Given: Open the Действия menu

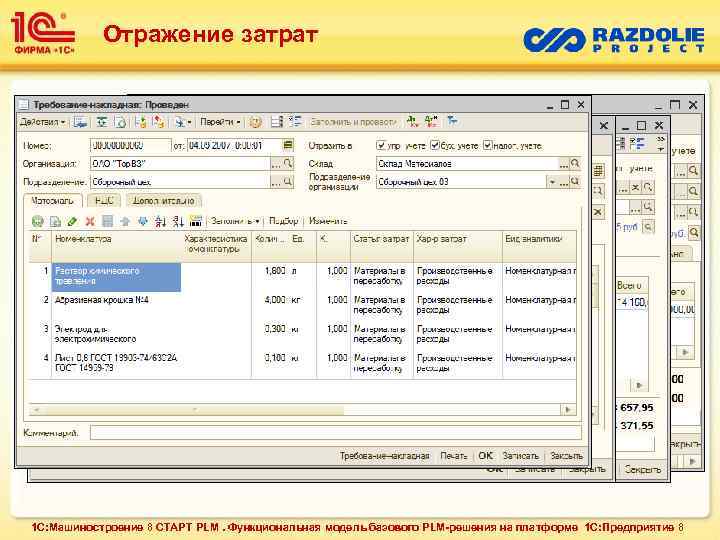Looking at the screenshot, I should [x=42, y=122].
